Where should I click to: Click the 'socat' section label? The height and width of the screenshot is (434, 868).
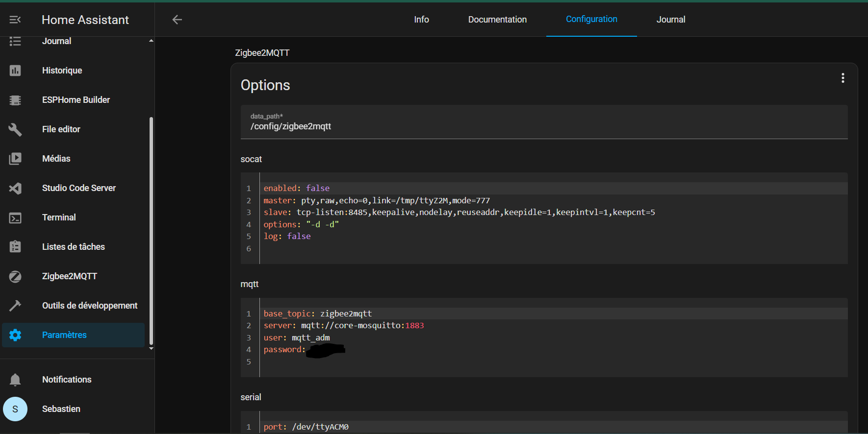[251, 159]
